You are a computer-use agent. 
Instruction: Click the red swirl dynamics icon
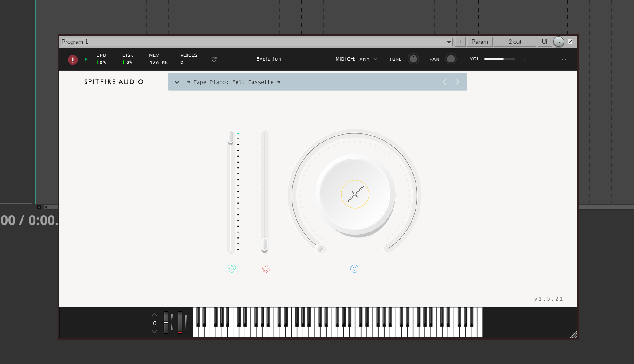coord(266,268)
